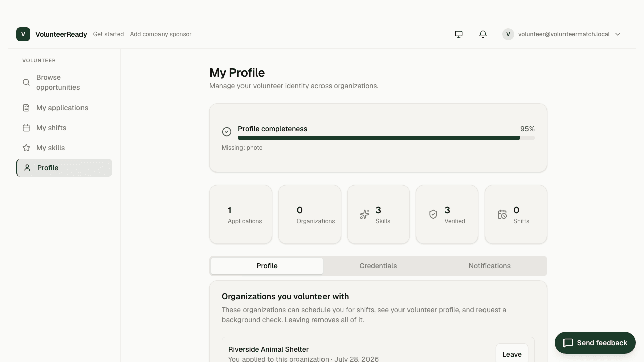The image size is (644, 362).
Task: Click the user avatar V circle
Action: tap(508, 34)
